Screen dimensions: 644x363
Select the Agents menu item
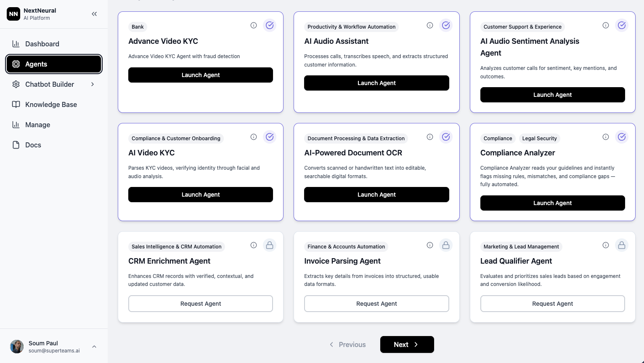tap(36, 64)
